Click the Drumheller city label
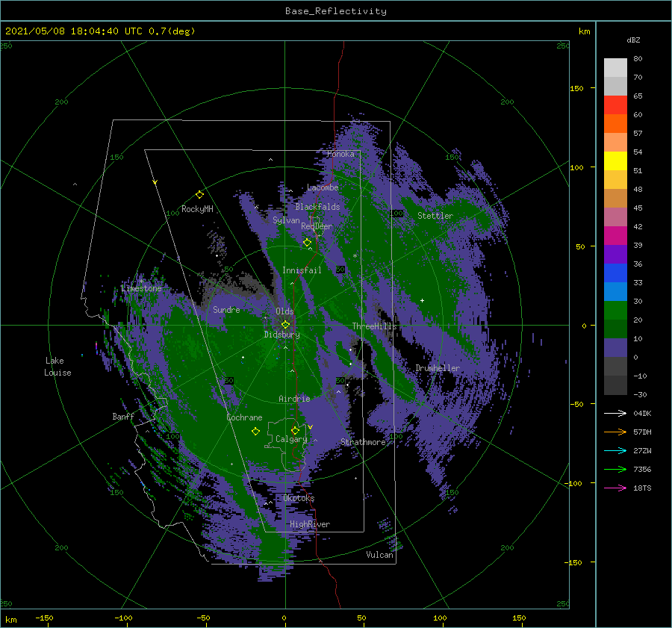The height and width of the screenshot is (628, 672). [438, 368]
